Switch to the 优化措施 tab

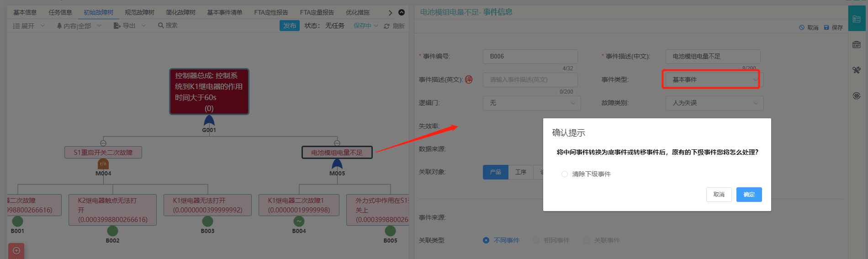tap(358, 12)
